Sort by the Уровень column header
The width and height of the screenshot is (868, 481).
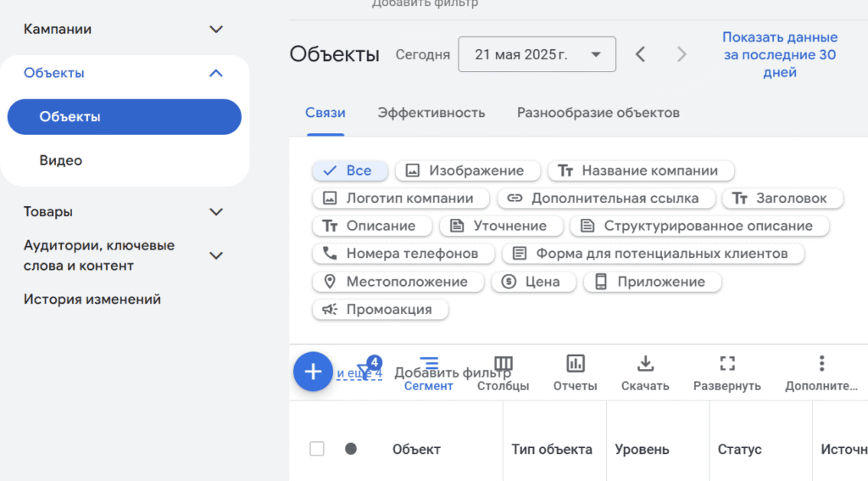coord(643,450)
